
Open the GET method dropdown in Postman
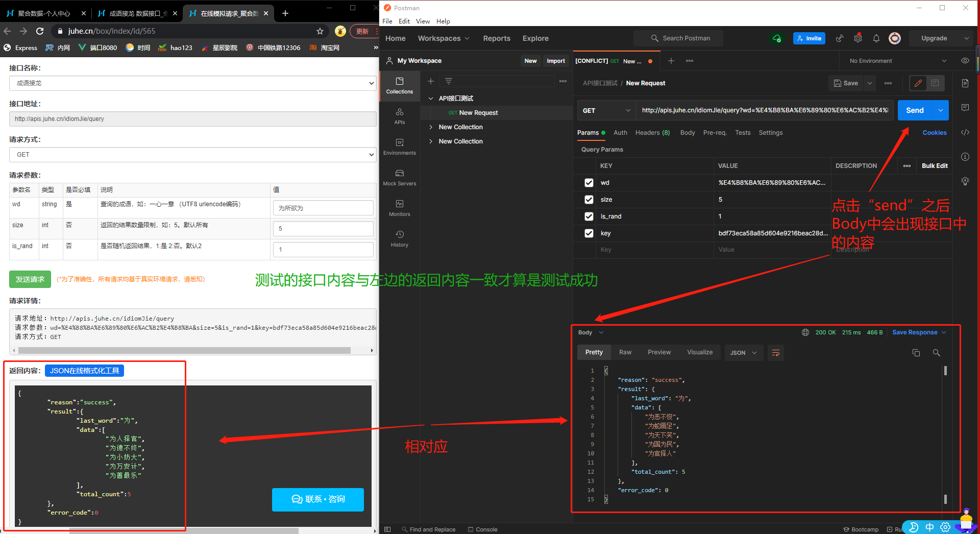pyautogui.click(x=606, y=110)
